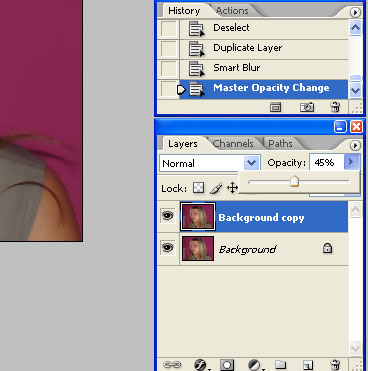Minimize the Layers palette window
The width and height of the screenshot is (368, 371).
click(340, 127)
